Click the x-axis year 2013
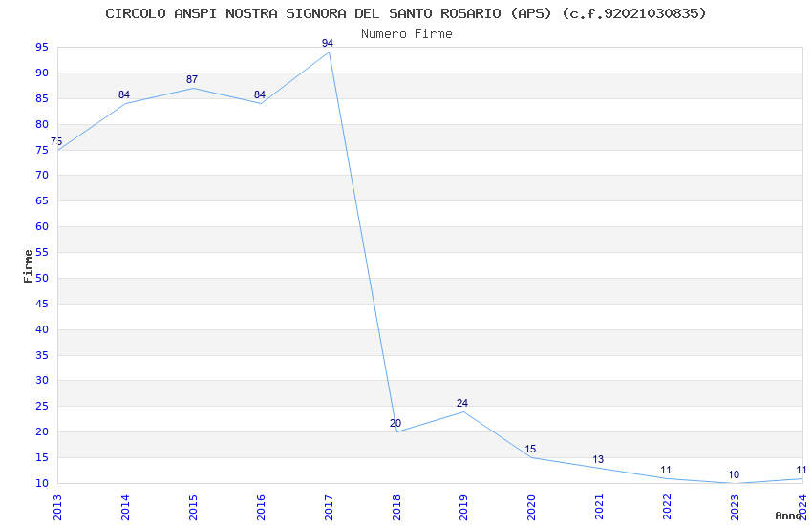 (57, 507)
